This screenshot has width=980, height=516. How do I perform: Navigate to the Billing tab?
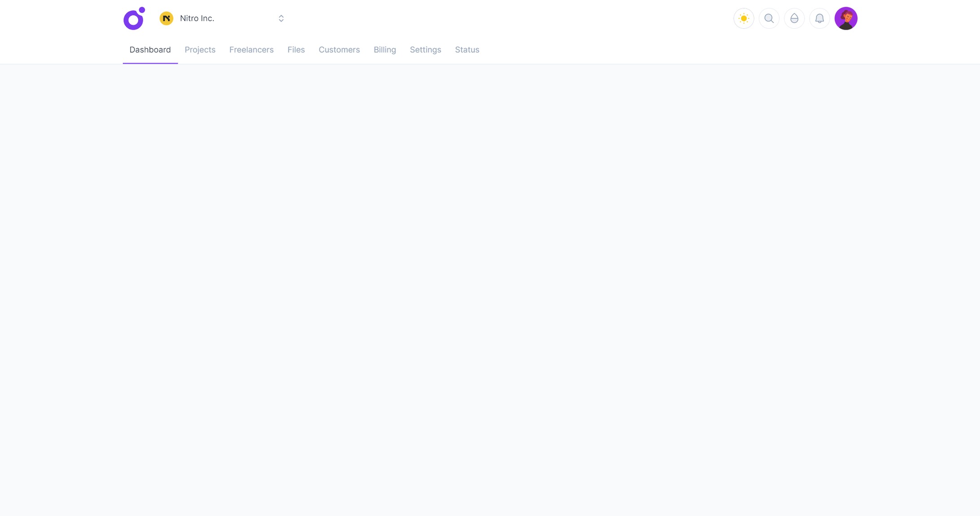(385, 50)
